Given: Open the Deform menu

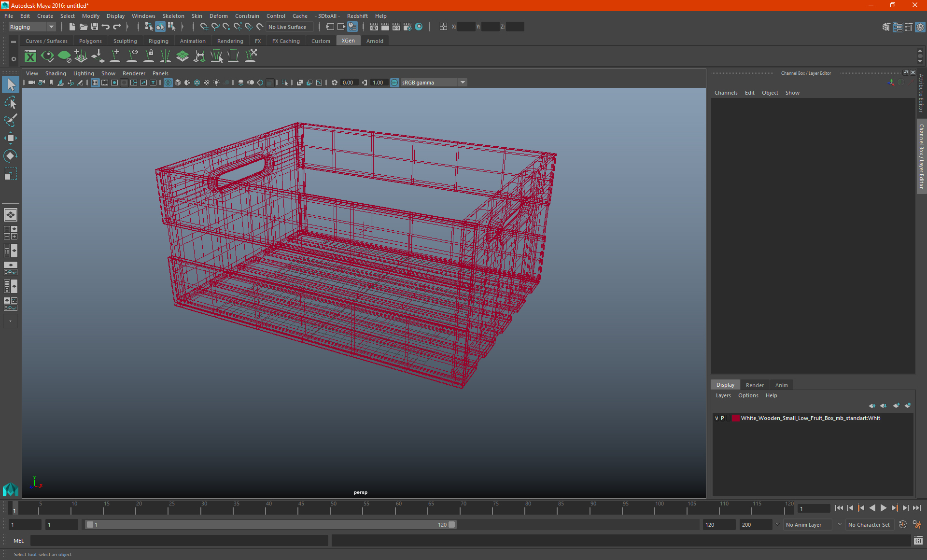Looking at the screenshot, I should coord(218,16).
